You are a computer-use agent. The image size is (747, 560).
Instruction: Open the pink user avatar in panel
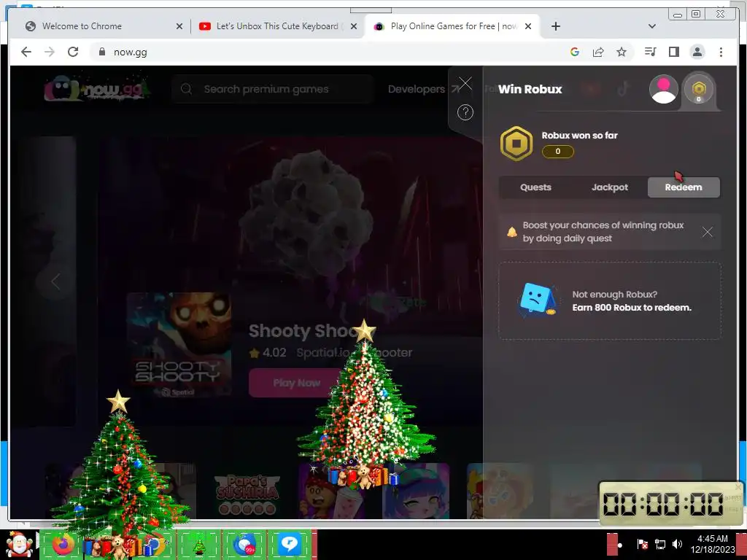(664, 89)
